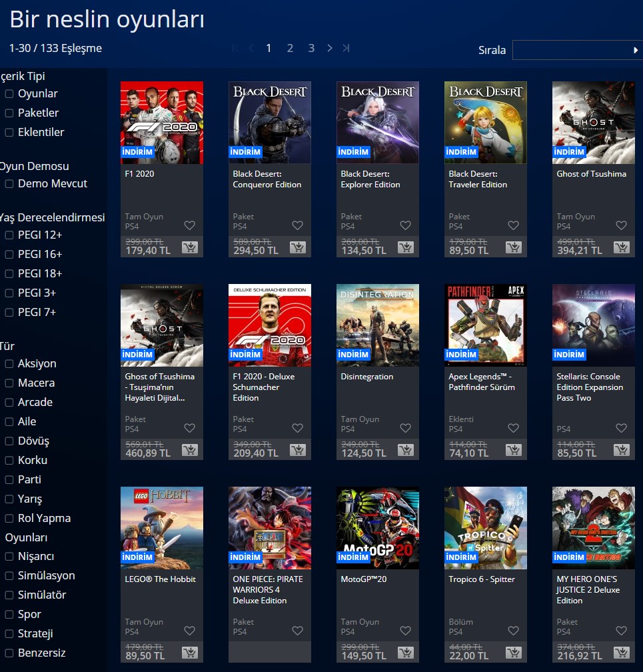The height and width of the screenshot is (672, 643).
Task: Add MY HERO ONE'S JUSTICE 2 to cart
Action: pos(622,653)
